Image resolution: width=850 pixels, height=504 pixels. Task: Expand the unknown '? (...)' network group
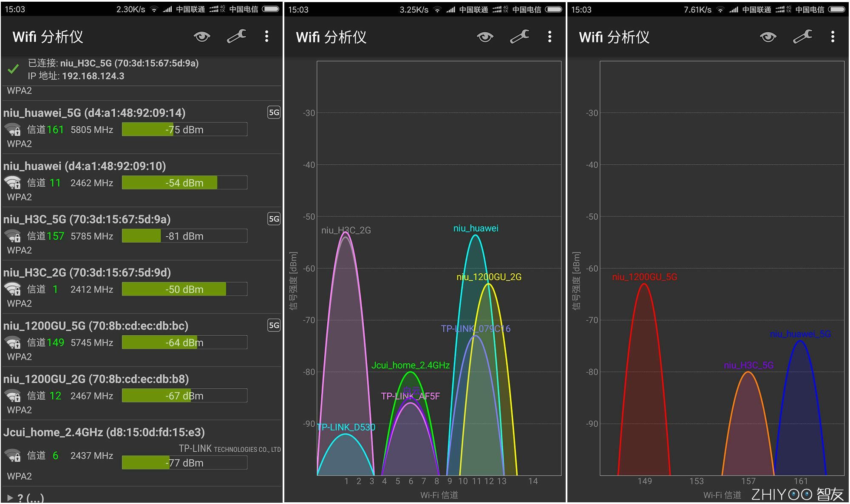click(x=25, y=498)
